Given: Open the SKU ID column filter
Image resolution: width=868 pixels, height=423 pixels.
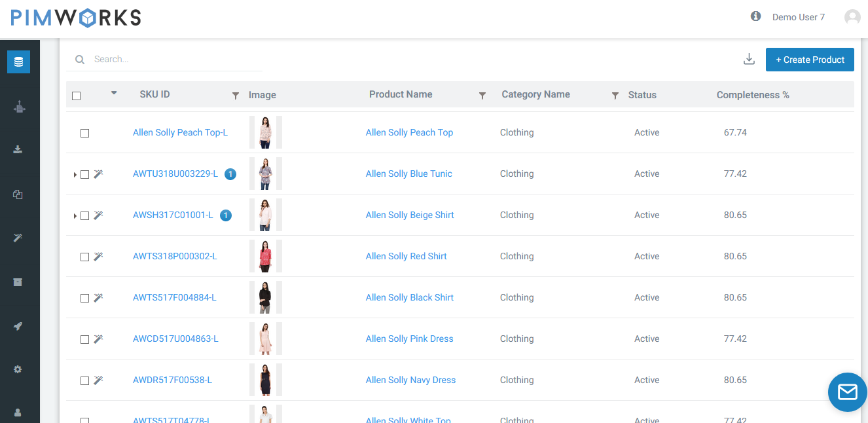Looking at the screenshot, I should pyautogui.click(x=236, y=96).
